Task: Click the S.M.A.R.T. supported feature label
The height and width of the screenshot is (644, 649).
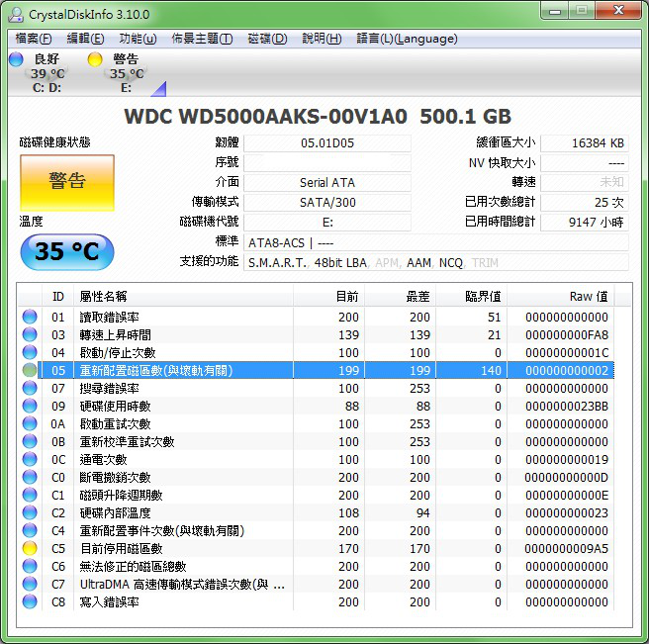Action: point(277,263)
